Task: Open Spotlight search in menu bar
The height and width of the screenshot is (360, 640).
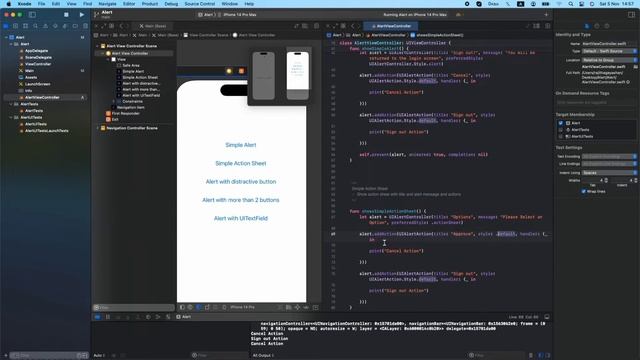Action: (571, 4)
